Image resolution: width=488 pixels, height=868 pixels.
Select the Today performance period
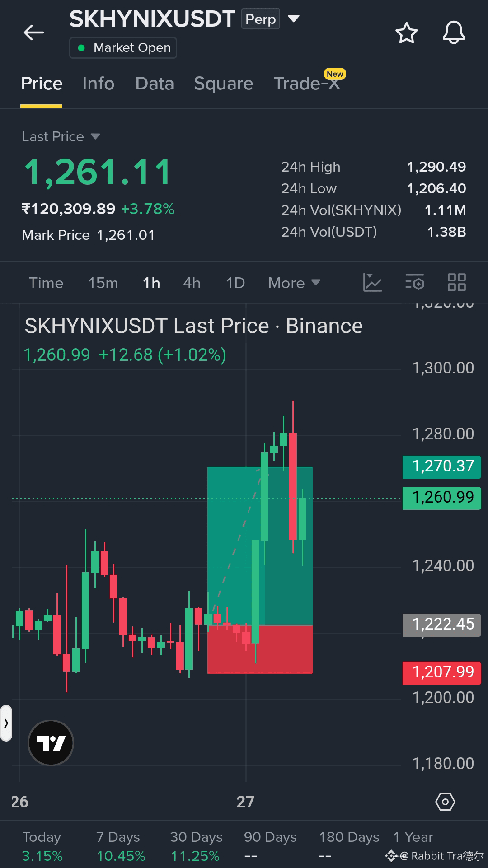[x=42, y=846]
